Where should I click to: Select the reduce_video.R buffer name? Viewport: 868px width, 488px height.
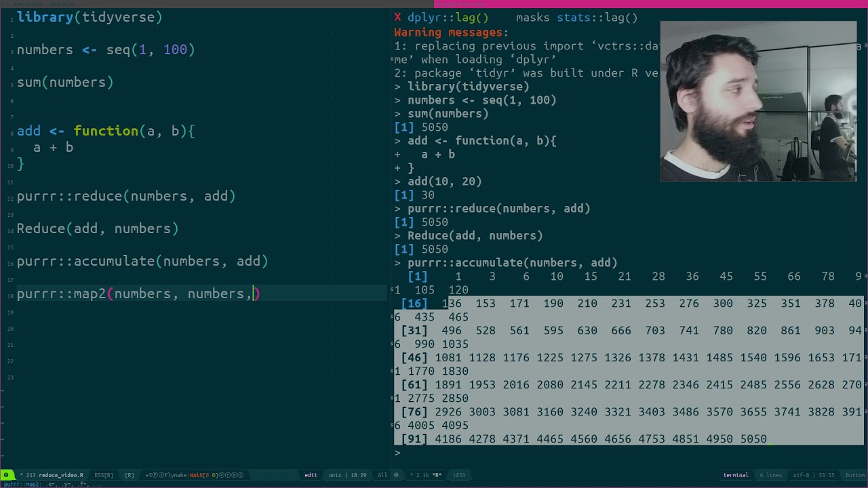click(x=61, y=475)
